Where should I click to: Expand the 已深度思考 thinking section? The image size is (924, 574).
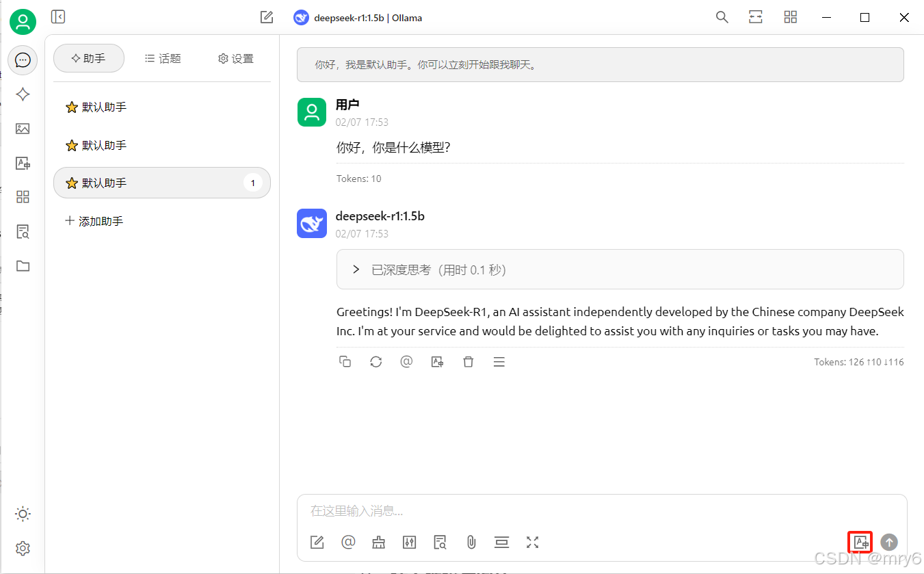click(x=620, y=270)
